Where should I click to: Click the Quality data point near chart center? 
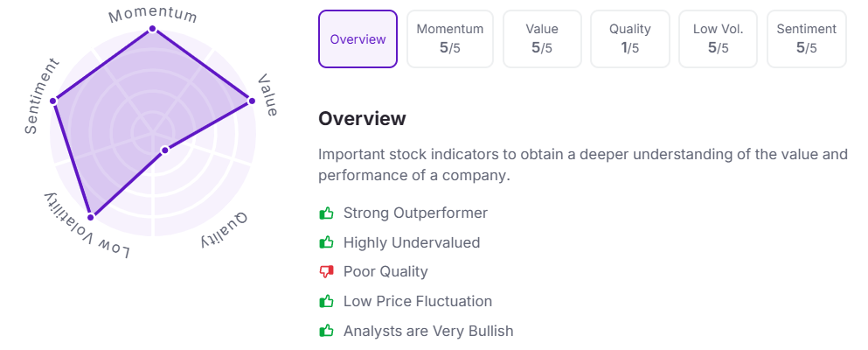coord(164,150)
